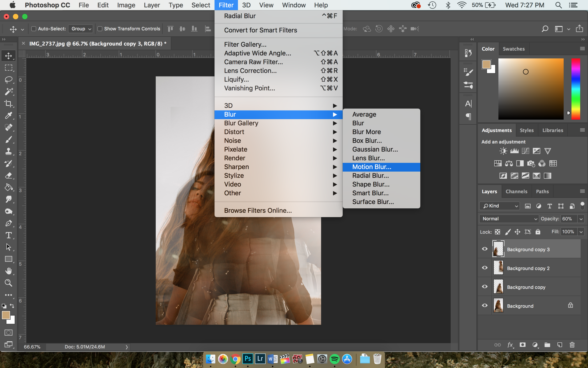
Task: Hide the Background copy 3 layer
Action: click(x=485, y=249)
